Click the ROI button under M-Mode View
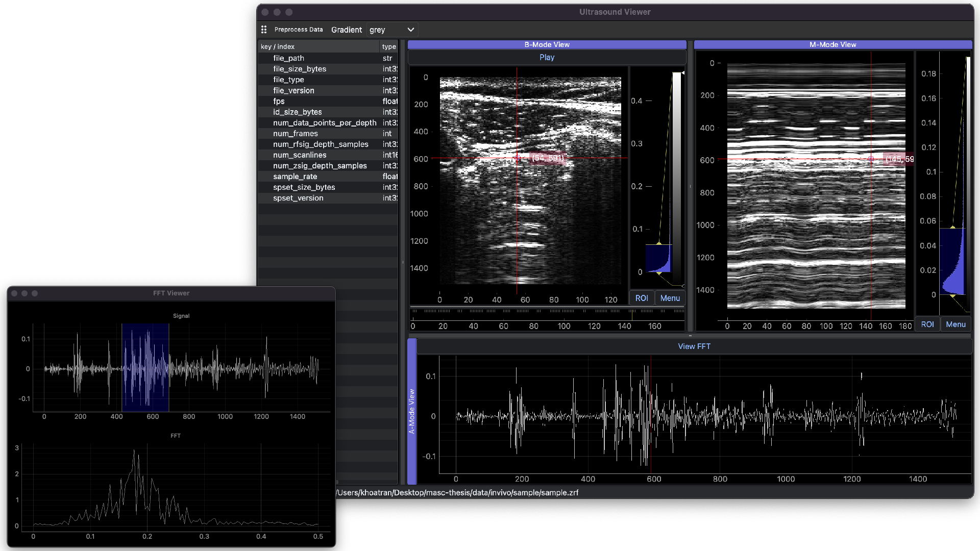The image size is (980, 551). tap(928, 324)
